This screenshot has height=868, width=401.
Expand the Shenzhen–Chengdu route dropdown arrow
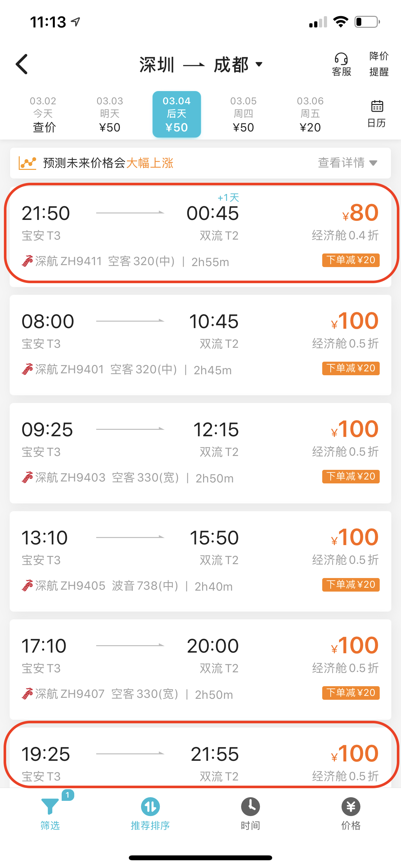[x=259, y=64]
